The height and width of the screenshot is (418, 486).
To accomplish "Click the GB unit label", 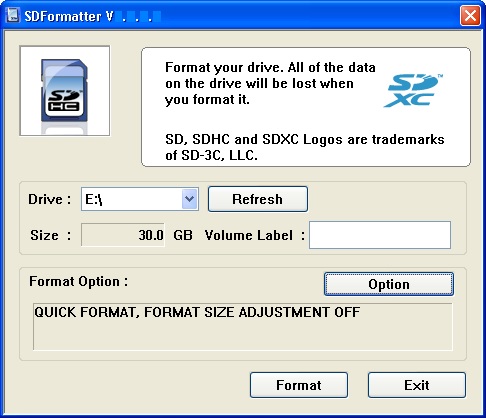I will click(x=183, y=235).
